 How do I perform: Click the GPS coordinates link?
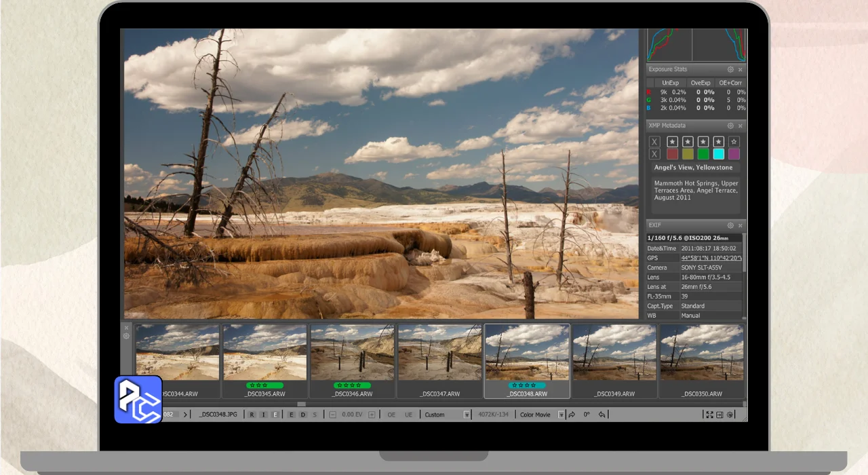coord(711,258)
